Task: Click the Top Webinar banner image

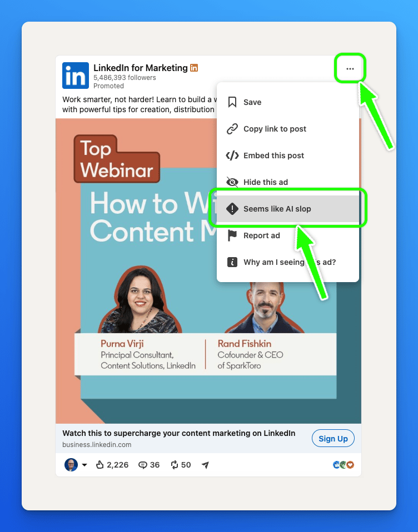Action: tap(117, 159)
